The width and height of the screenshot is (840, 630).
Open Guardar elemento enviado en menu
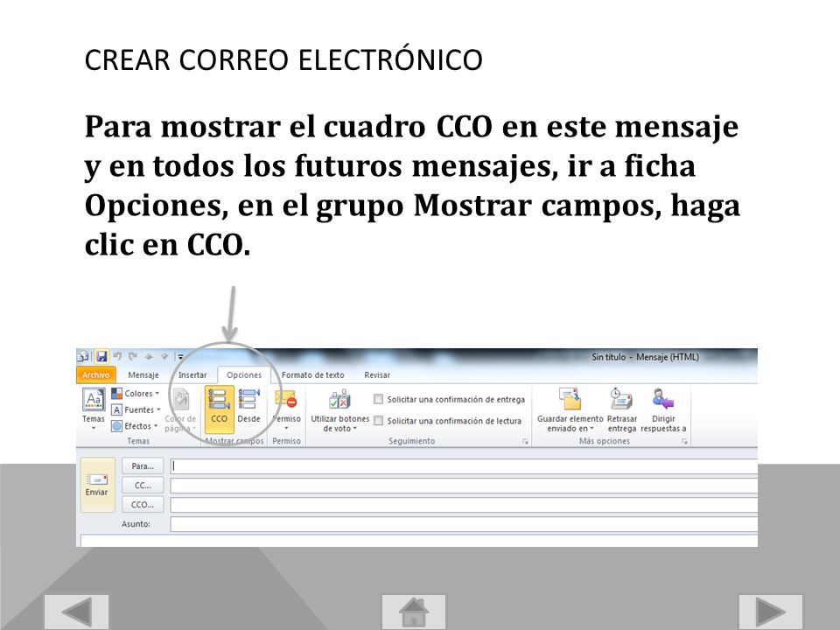point(570,410)
